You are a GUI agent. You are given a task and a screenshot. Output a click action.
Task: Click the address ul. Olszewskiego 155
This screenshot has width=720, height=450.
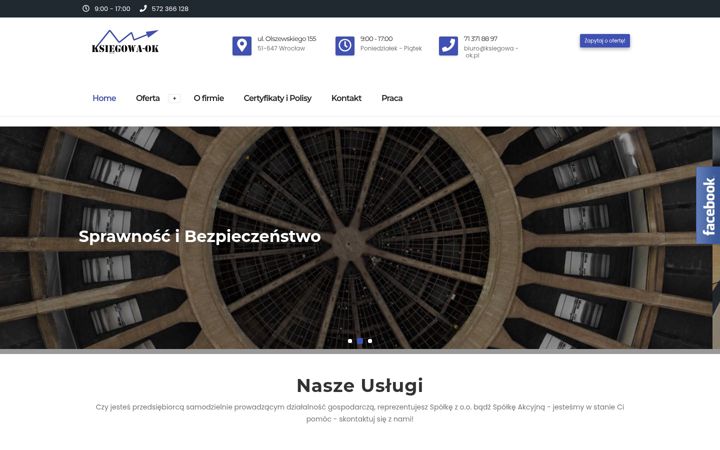(x=287, y=39)
